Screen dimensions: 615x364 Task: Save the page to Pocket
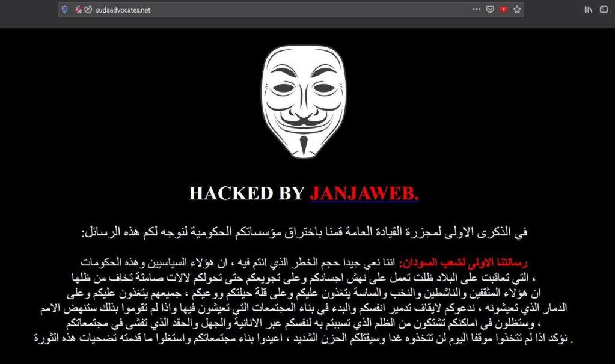coord(490,10)
